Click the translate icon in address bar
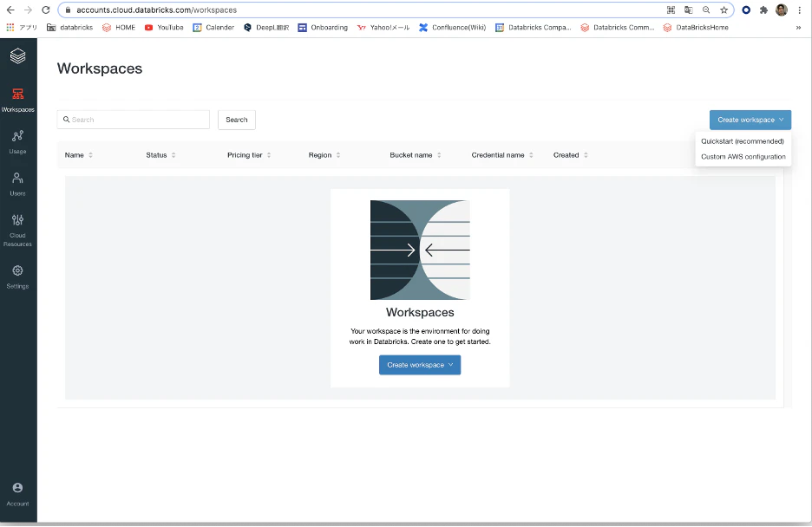Screen dimensions: 812x527 688,10
